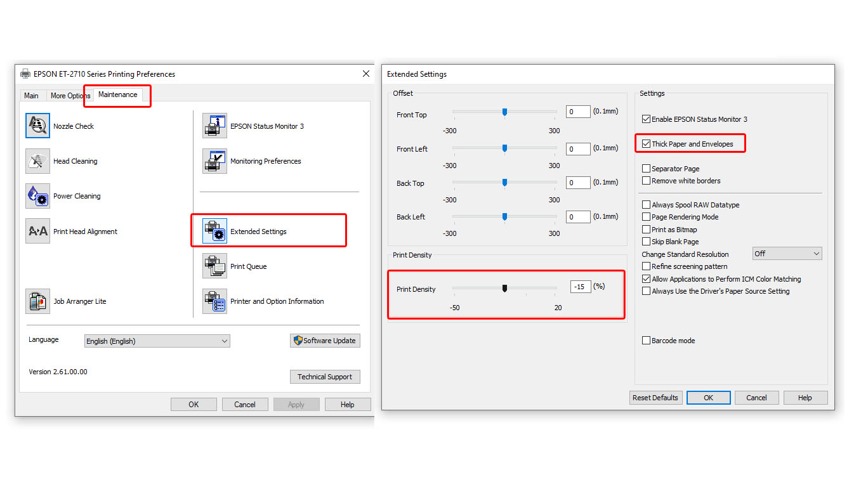Switch to the More Options tab

[x=69, y=96]
